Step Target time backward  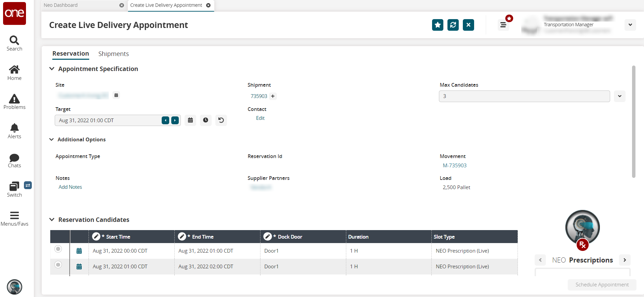coord(165,120)
